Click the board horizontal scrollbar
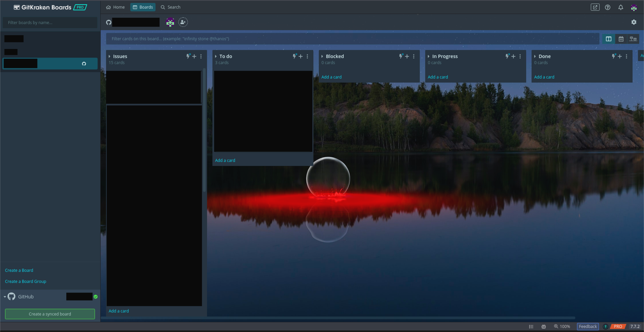This screenshot has height=332, width=644. (338, 318)
